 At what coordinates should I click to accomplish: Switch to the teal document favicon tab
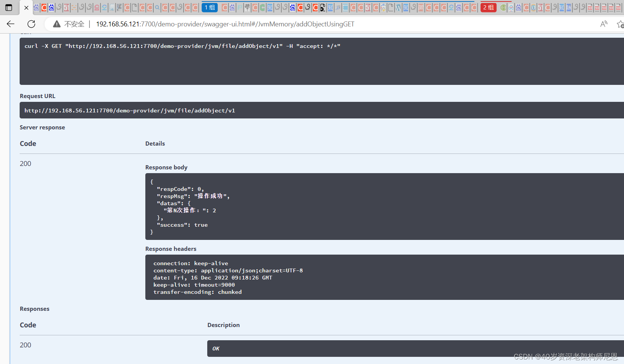(x=345, y=8)
